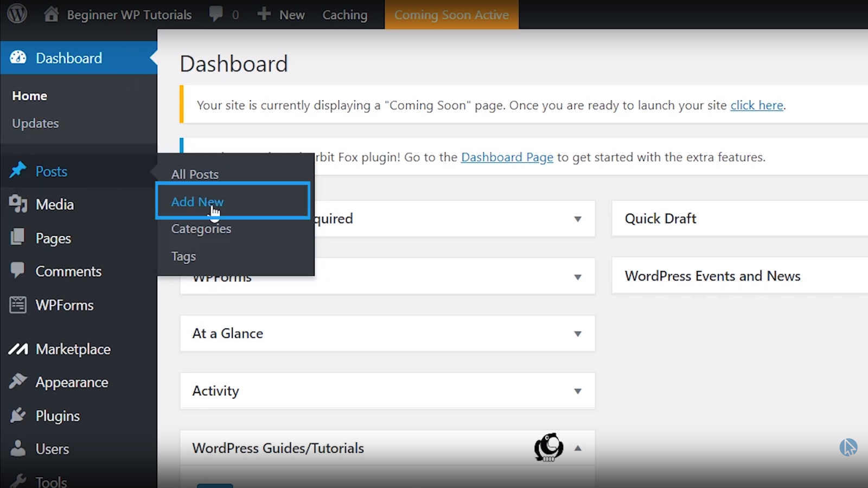Screen dimensions: 868x488
Task: Click the home icon beside the site name
Action: [x=51, y=14]
